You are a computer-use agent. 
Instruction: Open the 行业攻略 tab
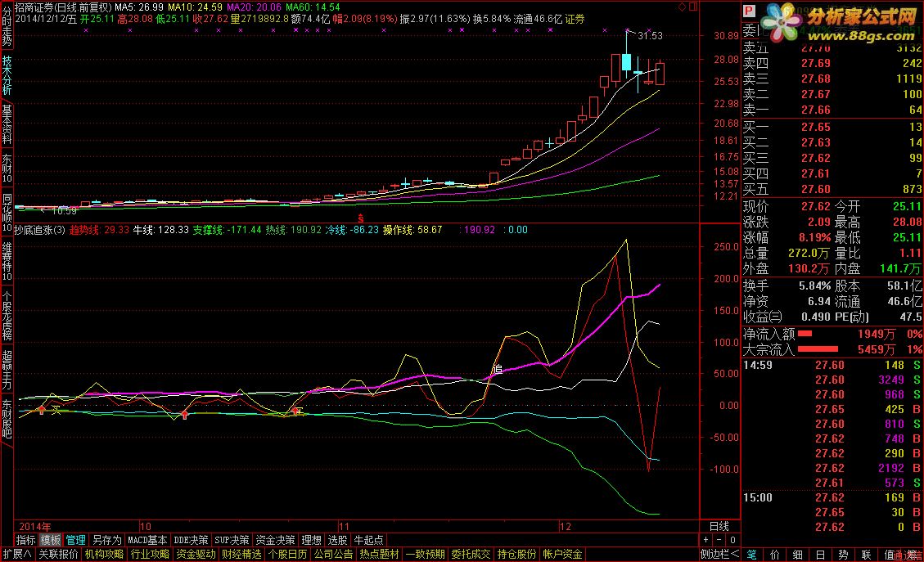[x=150, y=555]
